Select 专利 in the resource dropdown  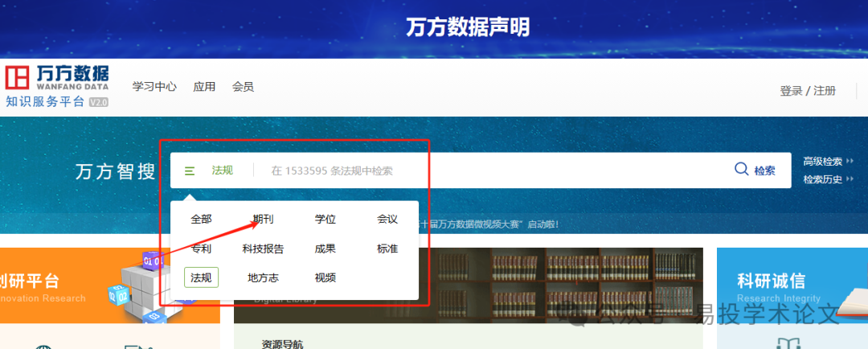coord(201,248)
